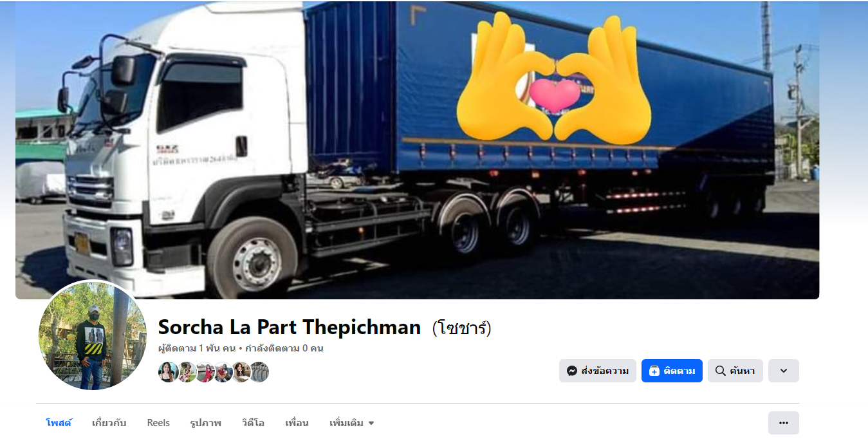This screenshot has height=439, width=868.
Task: Click the last follower avatar in the row
Action: click(x=259, y=372)
